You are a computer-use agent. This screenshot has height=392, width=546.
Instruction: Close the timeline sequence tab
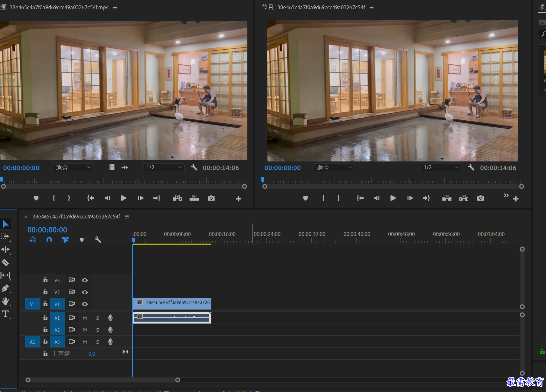(x=26, y=217)
